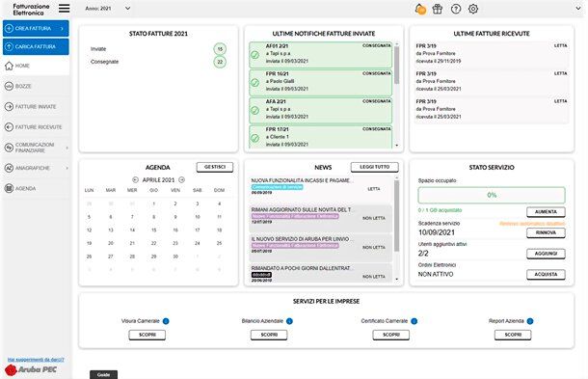Click the Carica Fattura button
This screenshot has width=588, height=379.
[x=36, y=47]
